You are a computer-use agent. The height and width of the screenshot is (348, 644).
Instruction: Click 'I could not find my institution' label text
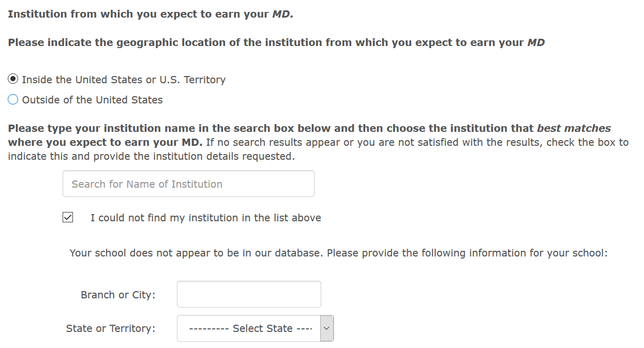pos(205,218)
